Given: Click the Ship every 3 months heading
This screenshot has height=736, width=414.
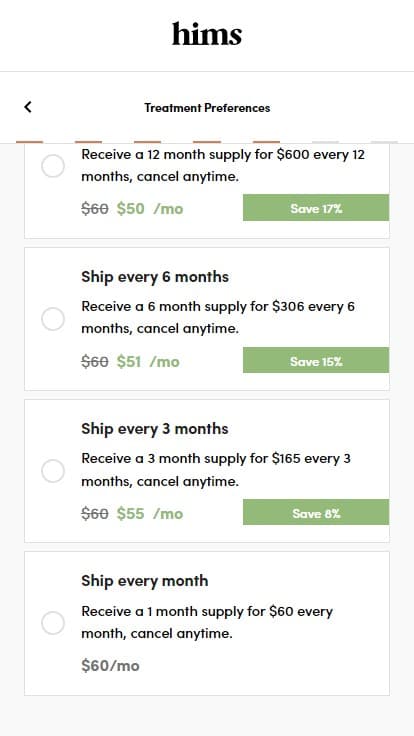Looking at the screenshot, I should coord(155,429).
